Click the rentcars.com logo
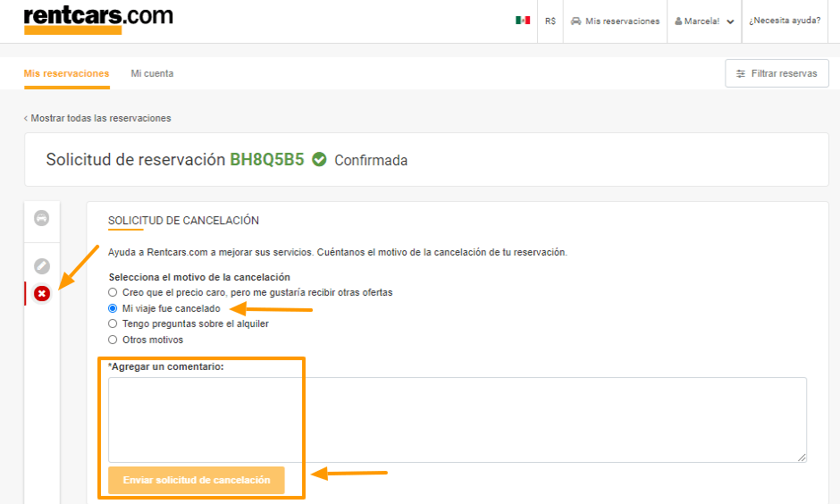 (x=98, y=19)
